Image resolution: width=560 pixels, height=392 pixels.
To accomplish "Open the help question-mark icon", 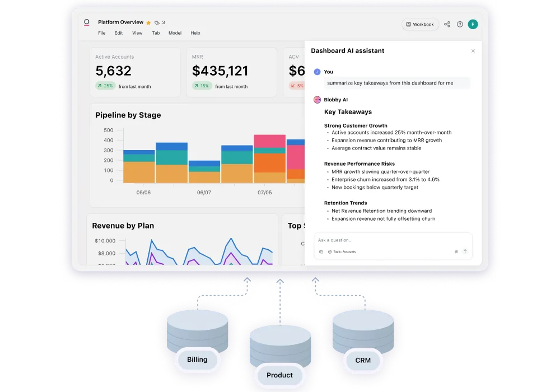I will coord(460,24).
